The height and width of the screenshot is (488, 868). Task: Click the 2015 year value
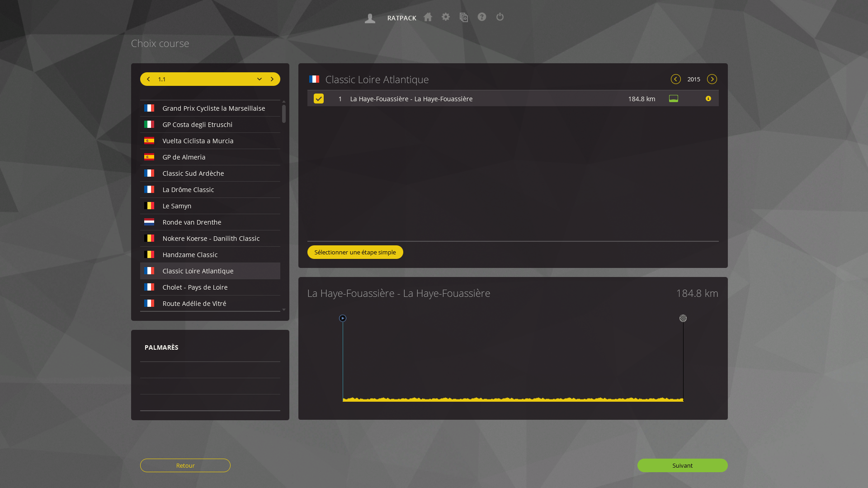(694, 79)
